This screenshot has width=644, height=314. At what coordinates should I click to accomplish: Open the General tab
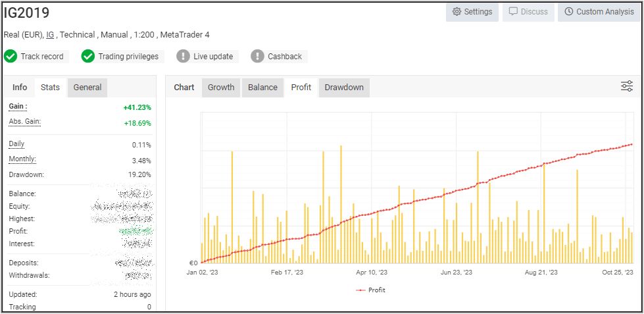point(87,88)
